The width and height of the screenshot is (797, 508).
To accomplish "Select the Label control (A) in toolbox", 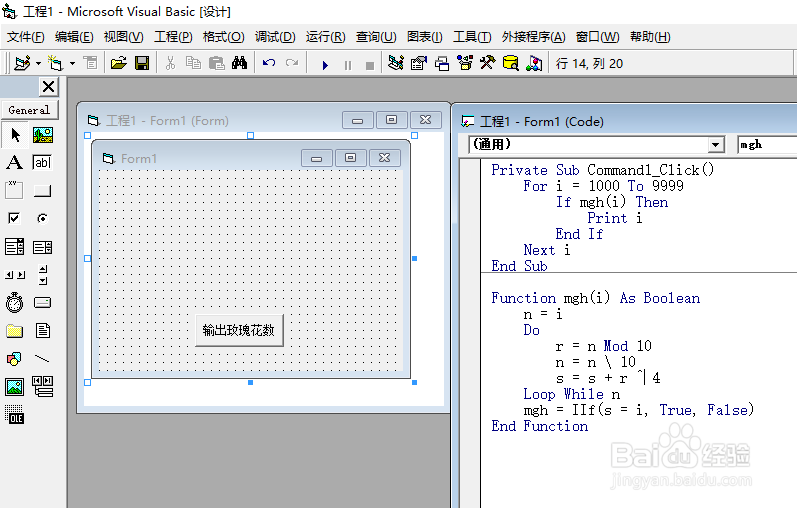I will click(x=14, y=163).
